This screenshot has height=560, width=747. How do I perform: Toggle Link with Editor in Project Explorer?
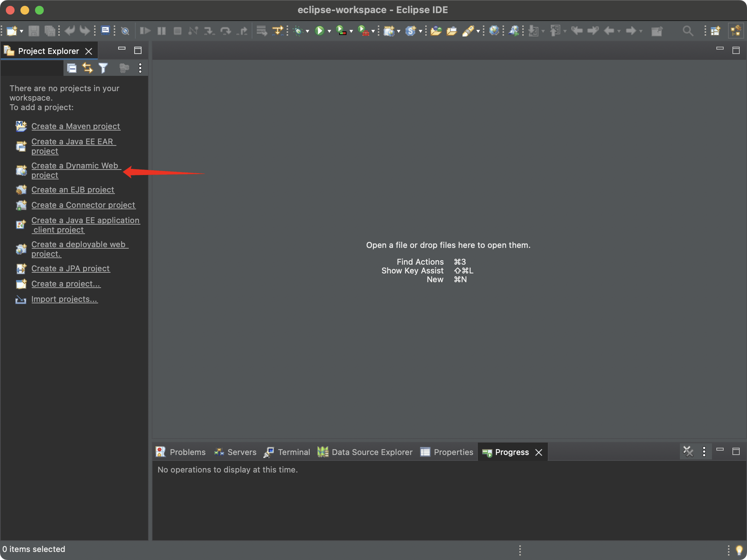[x=88, y=68]
